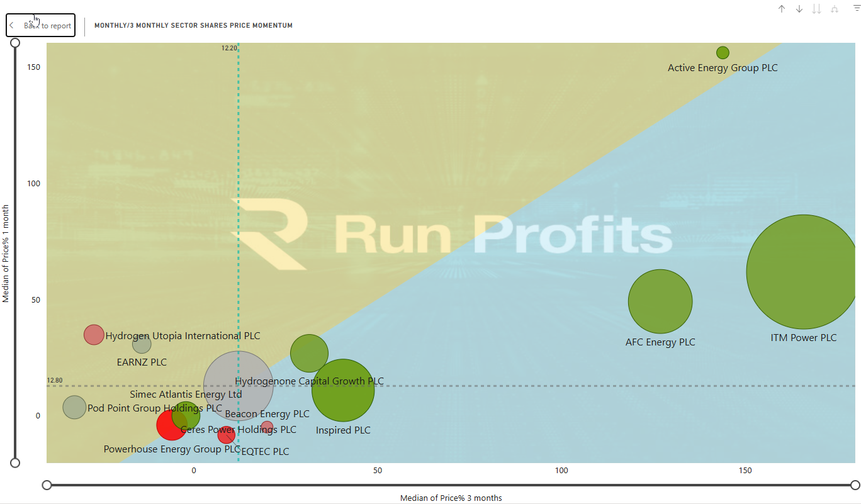
Task: Select the Active Energy Group PLC bubble
Action: 723,53
